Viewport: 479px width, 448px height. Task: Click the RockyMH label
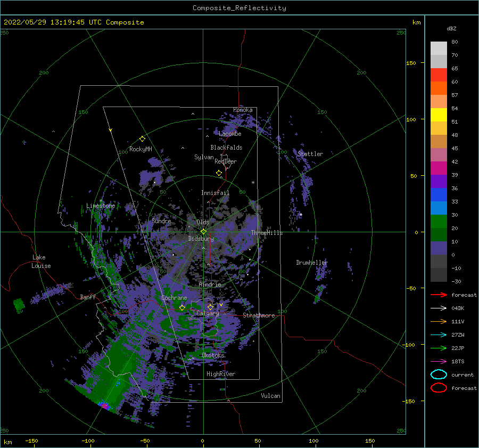click(x=141, y=149)
